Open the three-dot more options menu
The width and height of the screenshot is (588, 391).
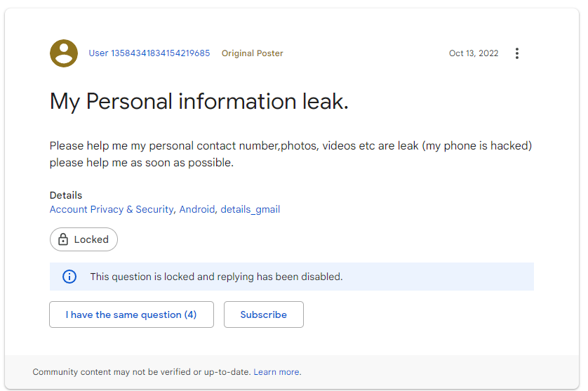517,53
